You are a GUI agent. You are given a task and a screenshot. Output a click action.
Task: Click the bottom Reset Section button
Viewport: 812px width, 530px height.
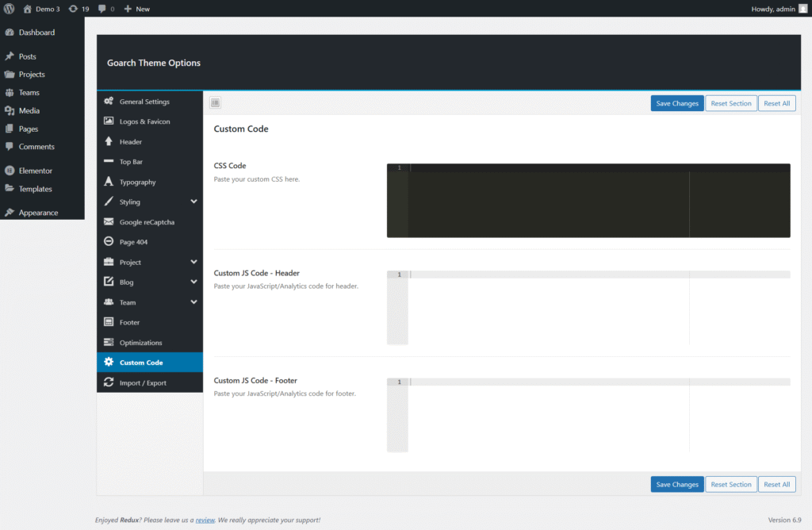click(x=730, y=485)
